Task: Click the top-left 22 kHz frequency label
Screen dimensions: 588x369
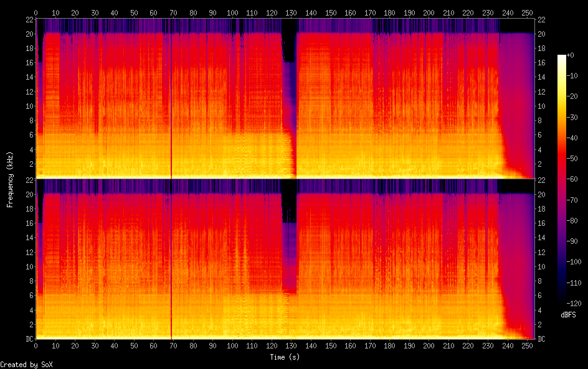Action: 29,19
